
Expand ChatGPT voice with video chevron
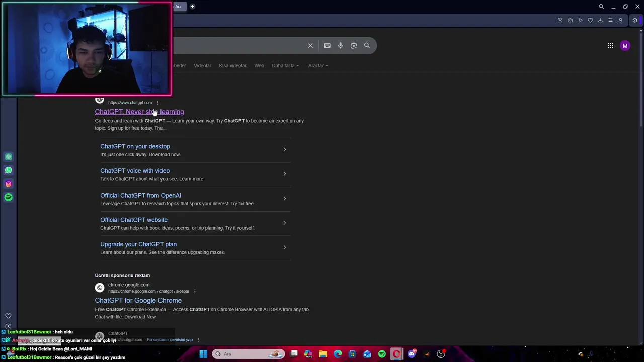tap(284, 174)
